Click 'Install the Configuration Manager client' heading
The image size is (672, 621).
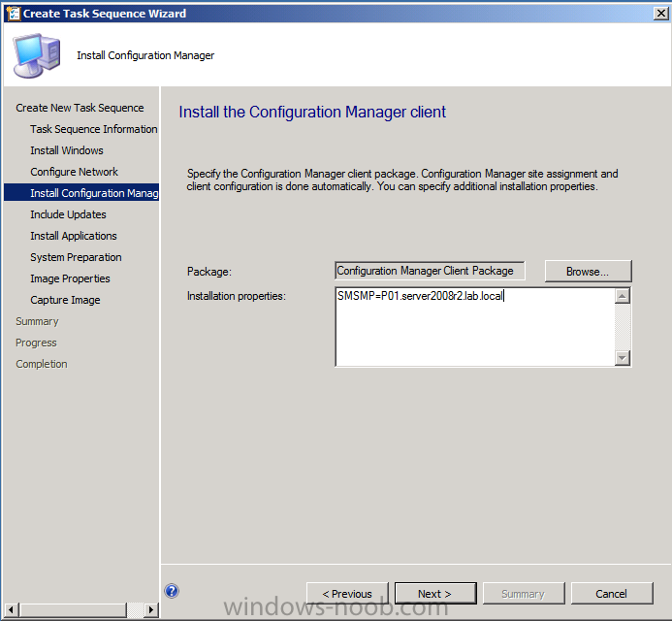[312, 112]
